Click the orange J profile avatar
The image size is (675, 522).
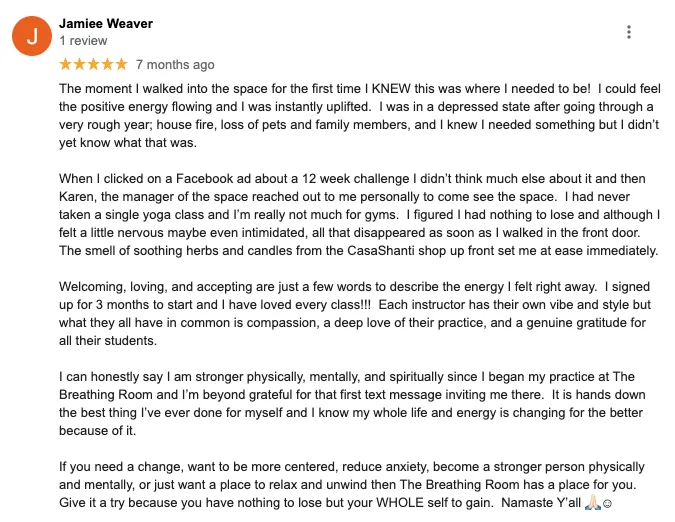(32, 36)
